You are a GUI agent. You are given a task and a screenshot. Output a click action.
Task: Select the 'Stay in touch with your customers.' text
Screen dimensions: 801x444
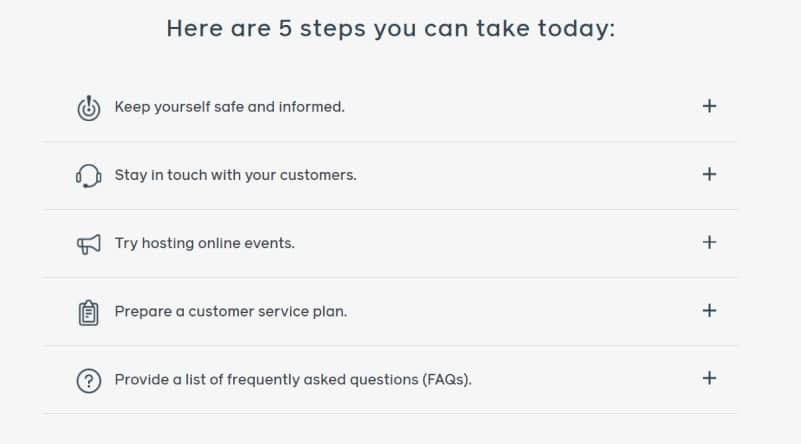click(x=235, y=175)
